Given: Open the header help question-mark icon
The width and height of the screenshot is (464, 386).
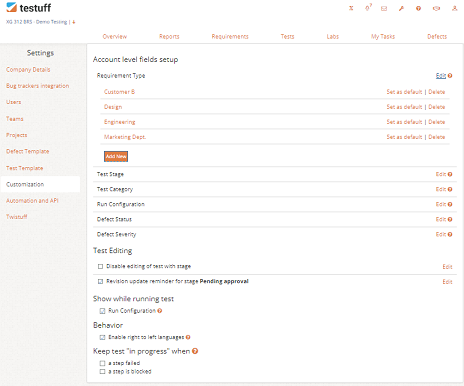Looking at the screenshot, I should click(x=418, y=8).
